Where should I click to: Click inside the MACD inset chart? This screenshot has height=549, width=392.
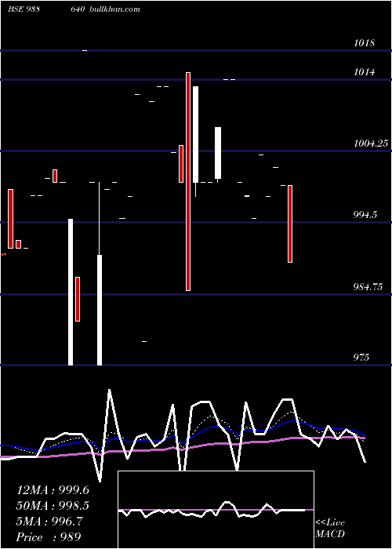click(x=216, y=510)
